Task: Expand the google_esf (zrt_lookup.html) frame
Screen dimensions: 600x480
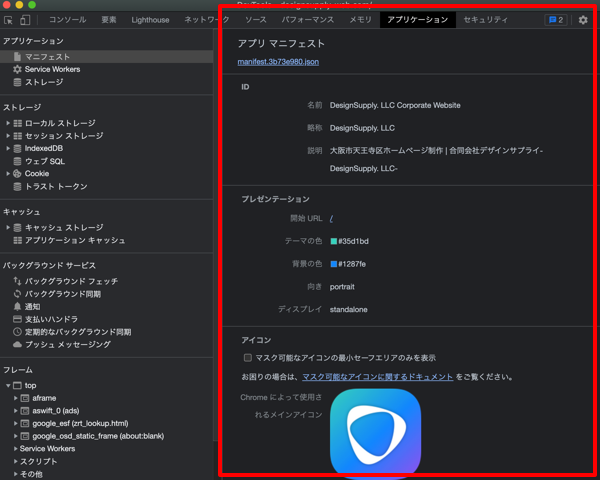Action: (x=15, y=423)
